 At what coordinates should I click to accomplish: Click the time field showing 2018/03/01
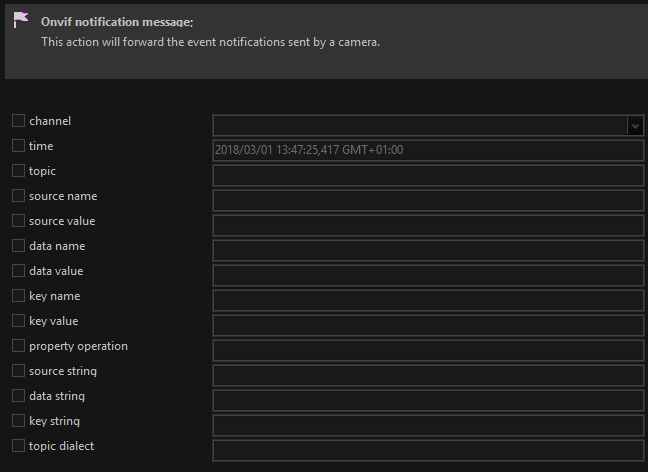coord(428,150)
